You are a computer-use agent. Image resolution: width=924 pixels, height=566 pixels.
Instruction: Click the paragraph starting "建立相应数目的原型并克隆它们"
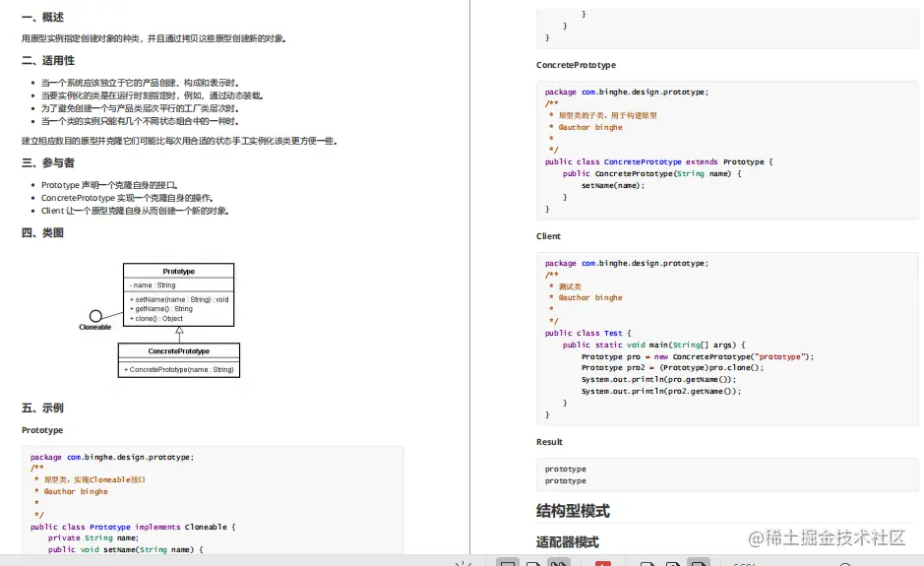180,141
